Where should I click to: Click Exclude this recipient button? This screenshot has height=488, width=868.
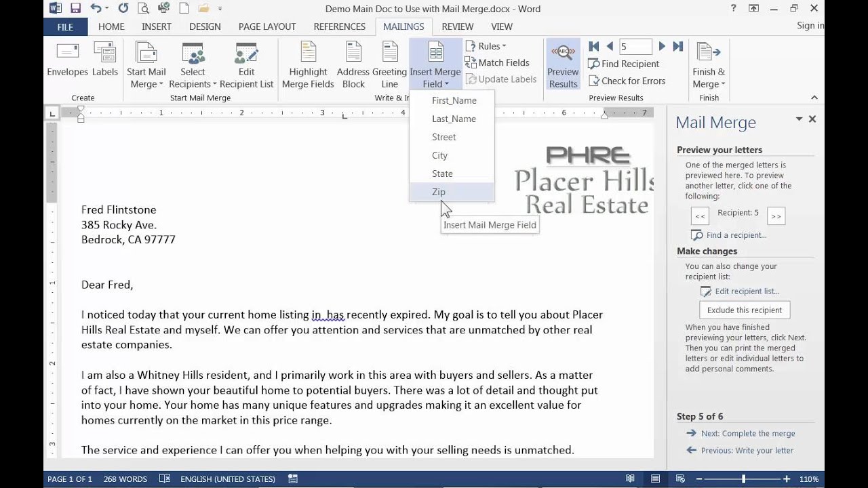click(x=745, y=310)
